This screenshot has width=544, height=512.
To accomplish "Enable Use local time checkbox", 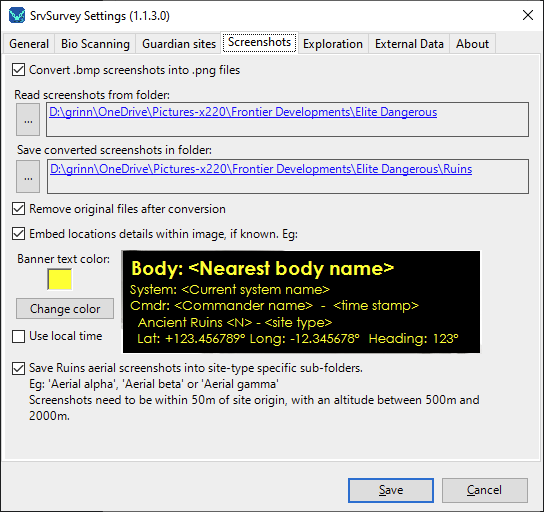I will pyautogui.click(x=18, y=336).
